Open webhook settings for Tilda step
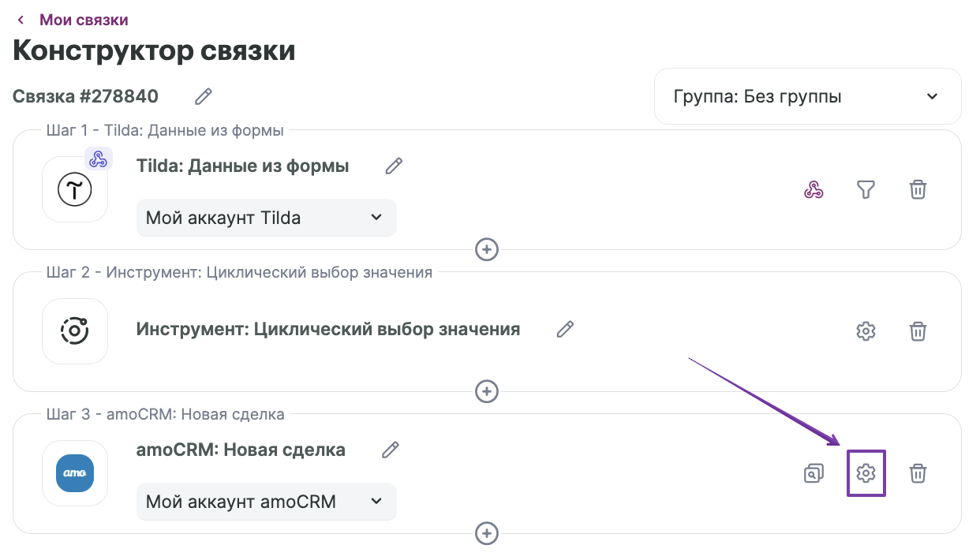This screenshot has width=980, height=560. (x=814, y=190)
